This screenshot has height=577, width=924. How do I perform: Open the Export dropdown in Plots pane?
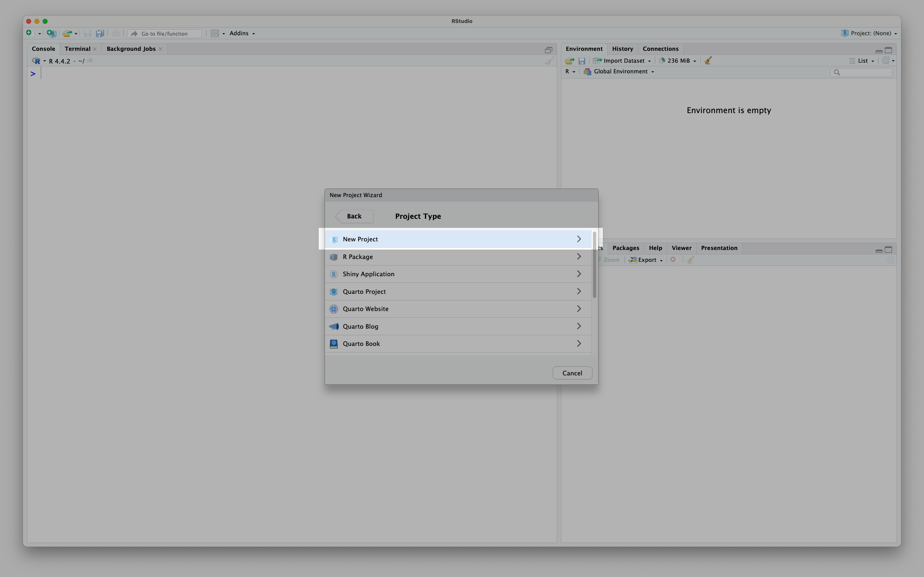coord(646,260)
